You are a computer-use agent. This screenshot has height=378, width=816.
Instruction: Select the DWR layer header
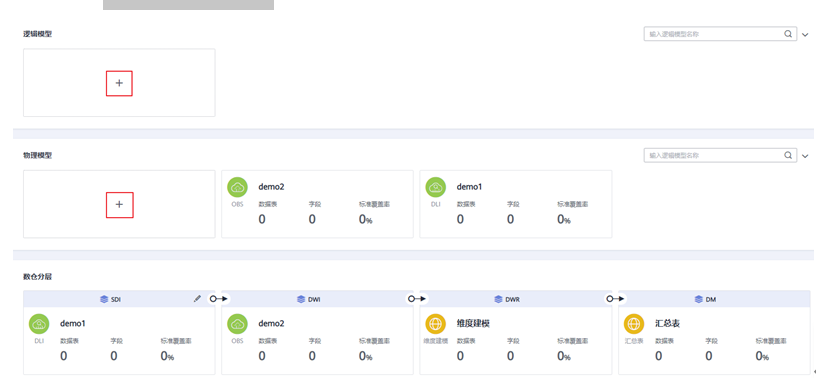(x=516, y=299)
